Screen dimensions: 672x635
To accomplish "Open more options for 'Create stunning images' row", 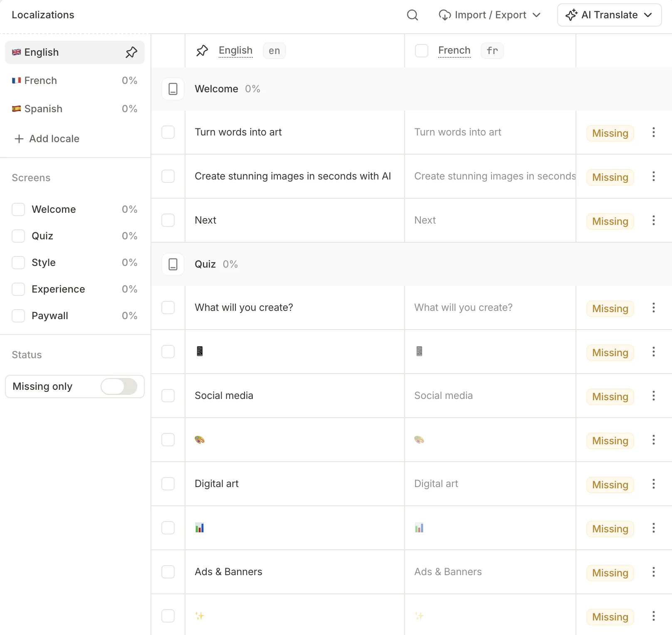I will point(654,176).
